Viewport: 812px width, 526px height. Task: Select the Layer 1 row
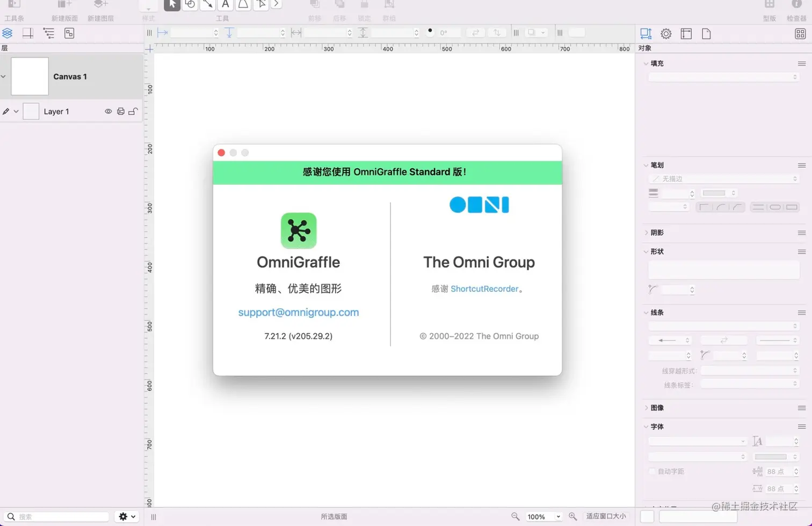tap(71, 111)
